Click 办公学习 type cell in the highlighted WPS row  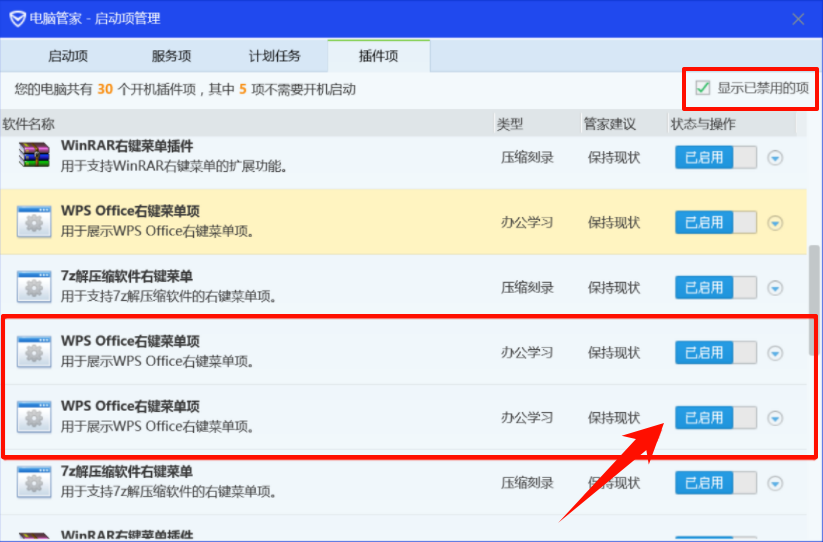tap(527, 222)
